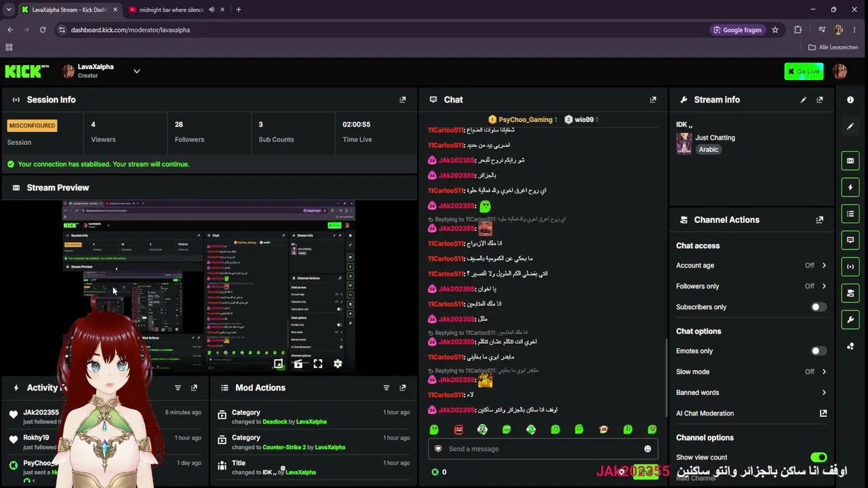Click the 02:00:55 Time Live value
Viewport: 868px width, 488px height.
coord(356,125)
